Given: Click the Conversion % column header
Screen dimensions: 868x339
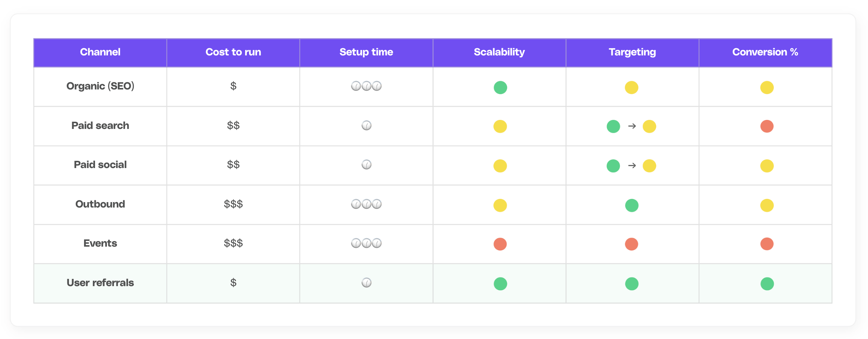Looking at the screenshot, I should click(x=765, y=53).
